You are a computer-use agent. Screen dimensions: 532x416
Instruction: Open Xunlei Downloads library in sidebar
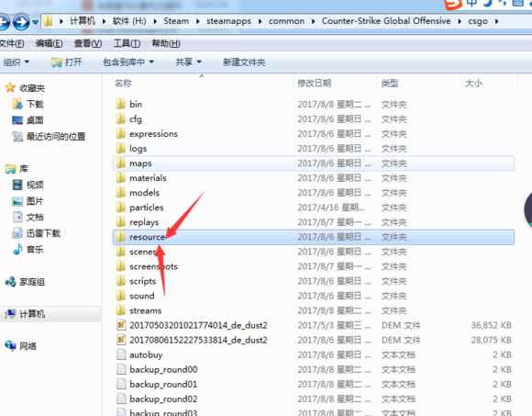click(37, 233)
